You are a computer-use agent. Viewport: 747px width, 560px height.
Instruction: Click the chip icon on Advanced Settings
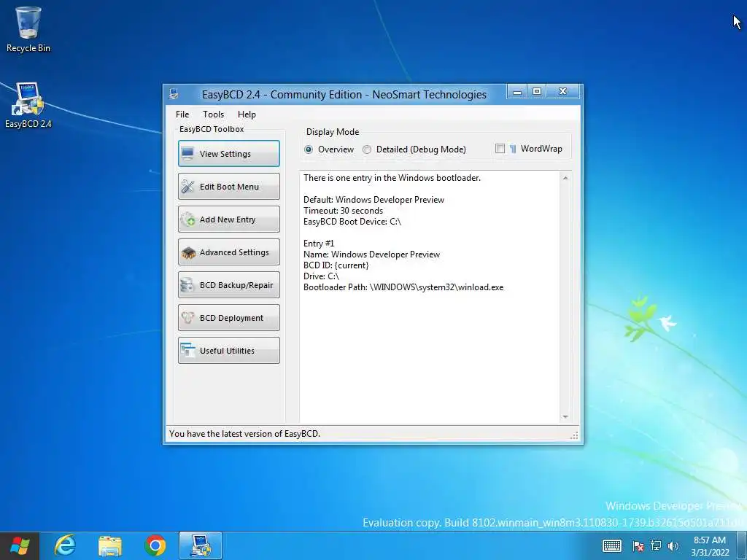187,252
